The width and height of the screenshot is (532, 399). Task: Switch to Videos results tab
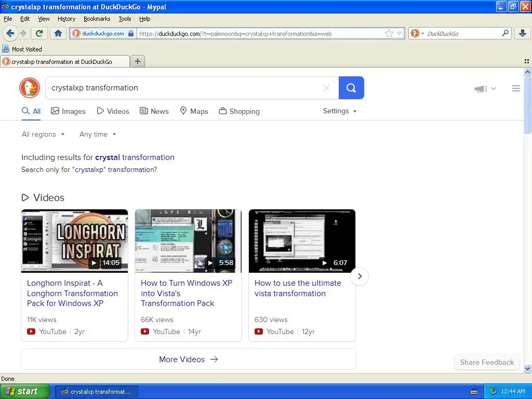click(113, 111)
